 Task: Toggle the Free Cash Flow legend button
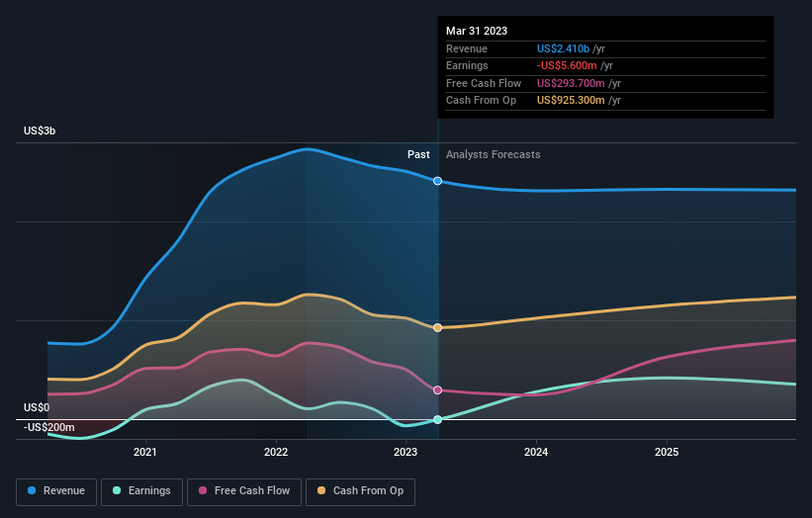244,491
